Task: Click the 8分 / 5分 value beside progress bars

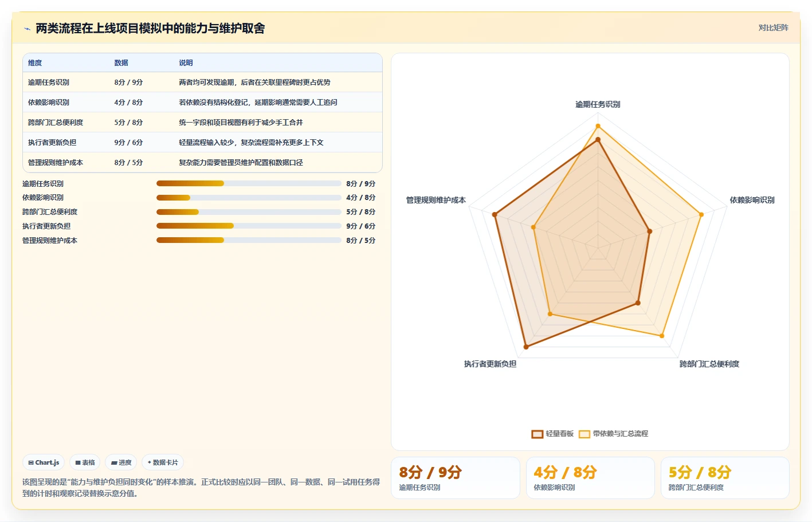Action: tap(360, 240)
